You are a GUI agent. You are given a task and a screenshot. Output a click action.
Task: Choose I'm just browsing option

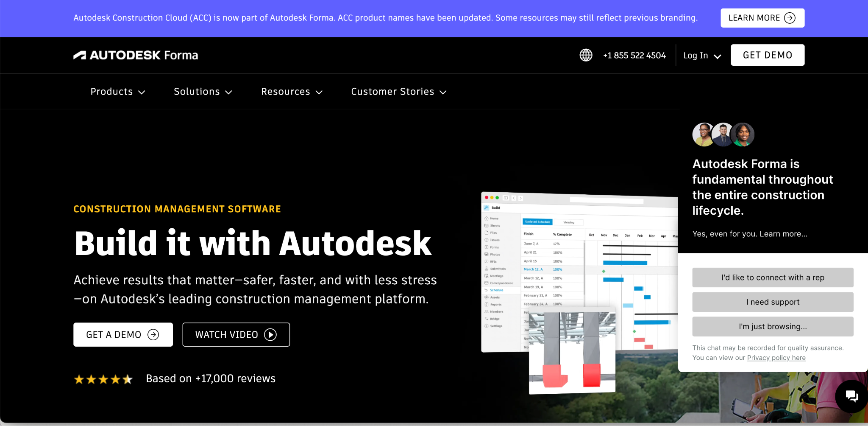pos(773,327)
